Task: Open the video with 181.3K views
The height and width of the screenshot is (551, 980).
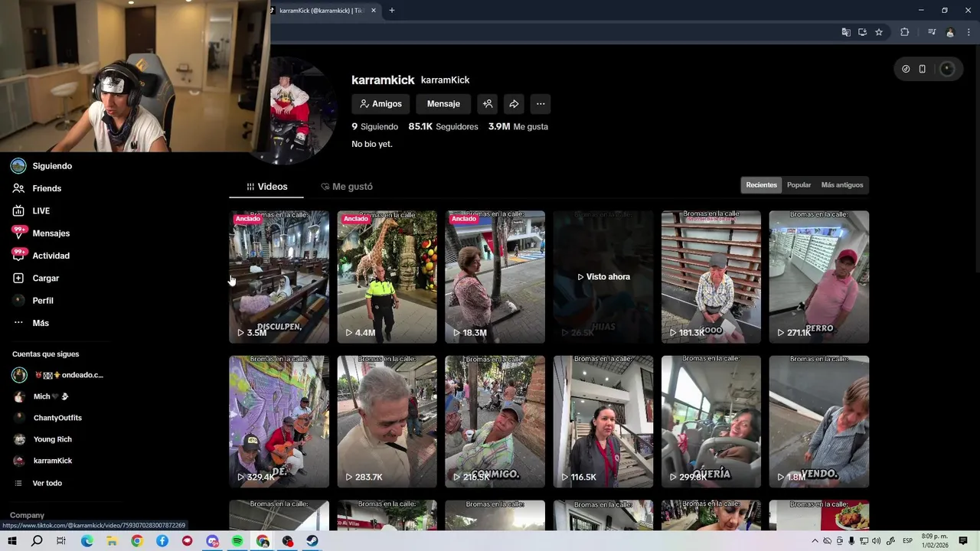Action: [x=711, y=277]
